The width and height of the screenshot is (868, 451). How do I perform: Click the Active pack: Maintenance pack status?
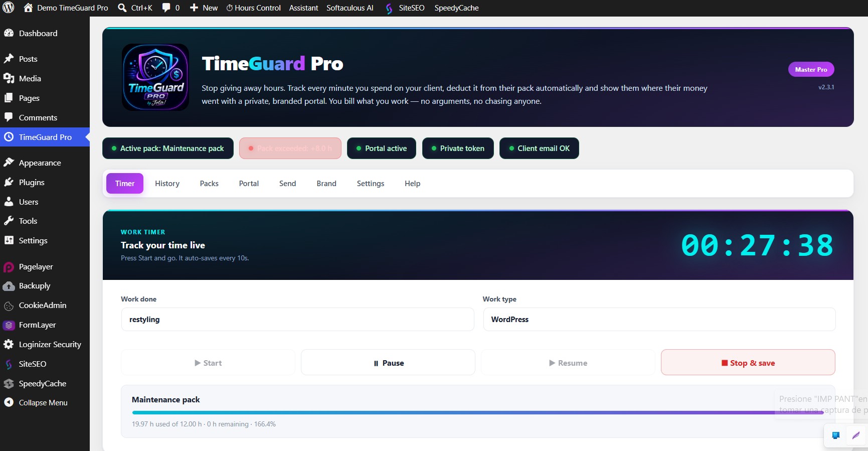coord(168,148)
